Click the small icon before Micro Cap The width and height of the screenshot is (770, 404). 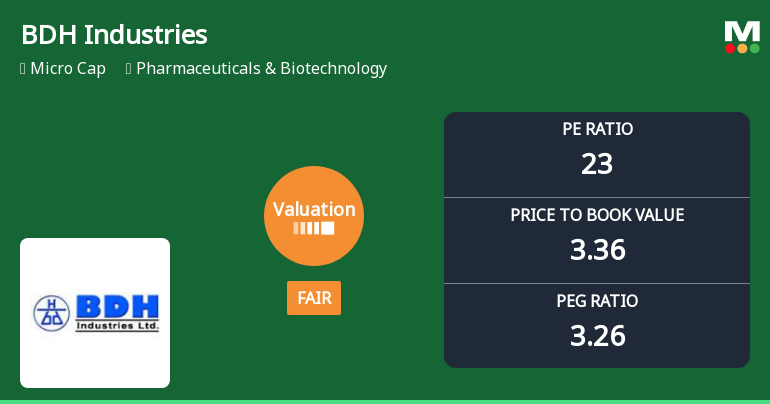click(x=23, y=69)
